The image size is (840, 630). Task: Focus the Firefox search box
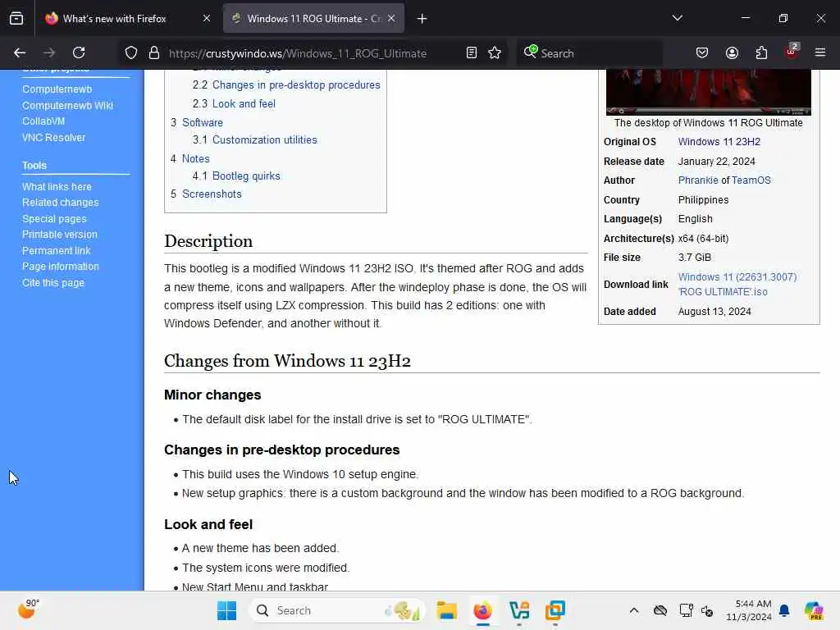589,53
